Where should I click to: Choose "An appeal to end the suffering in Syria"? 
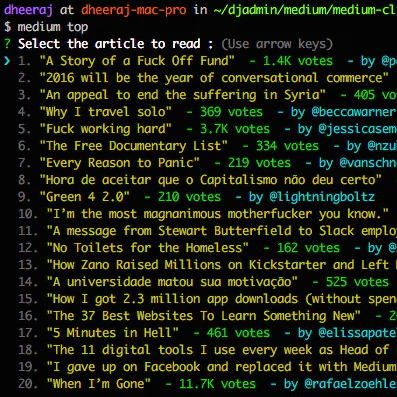[x=182, y=95]
